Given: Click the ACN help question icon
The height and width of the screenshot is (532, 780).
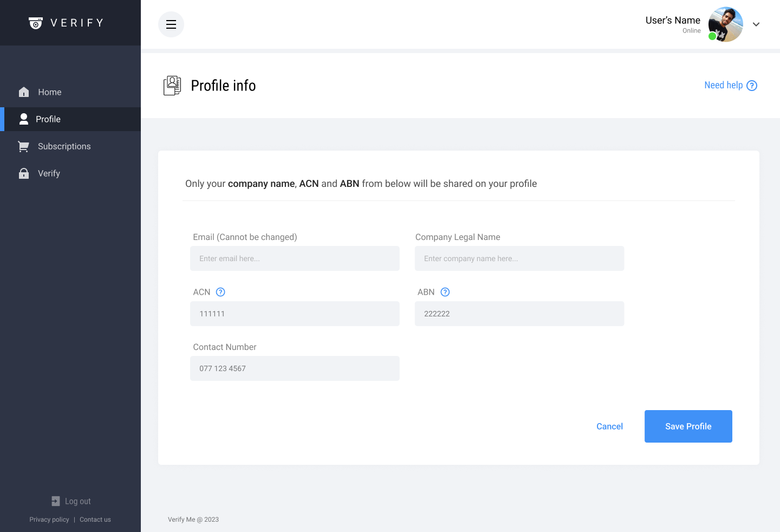Looking at the screenshot, I should [x=220, y=292].
